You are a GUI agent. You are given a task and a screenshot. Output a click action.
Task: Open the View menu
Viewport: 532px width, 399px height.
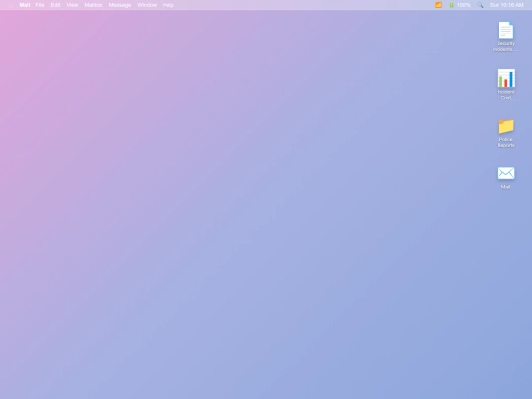point(72,5)
